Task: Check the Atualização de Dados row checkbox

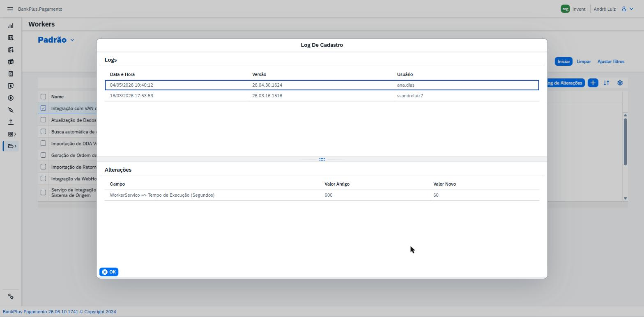Action: (x=43, y=120)
